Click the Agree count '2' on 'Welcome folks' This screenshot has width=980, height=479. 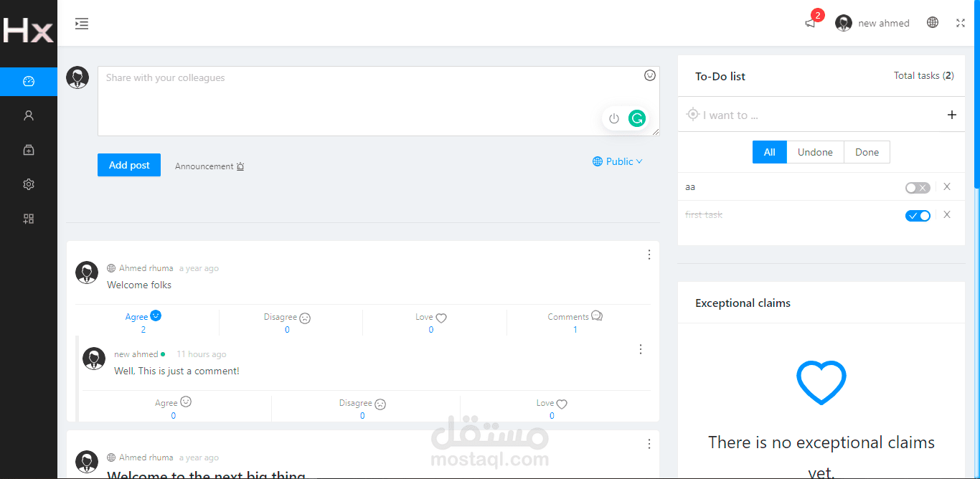(143, 330)
